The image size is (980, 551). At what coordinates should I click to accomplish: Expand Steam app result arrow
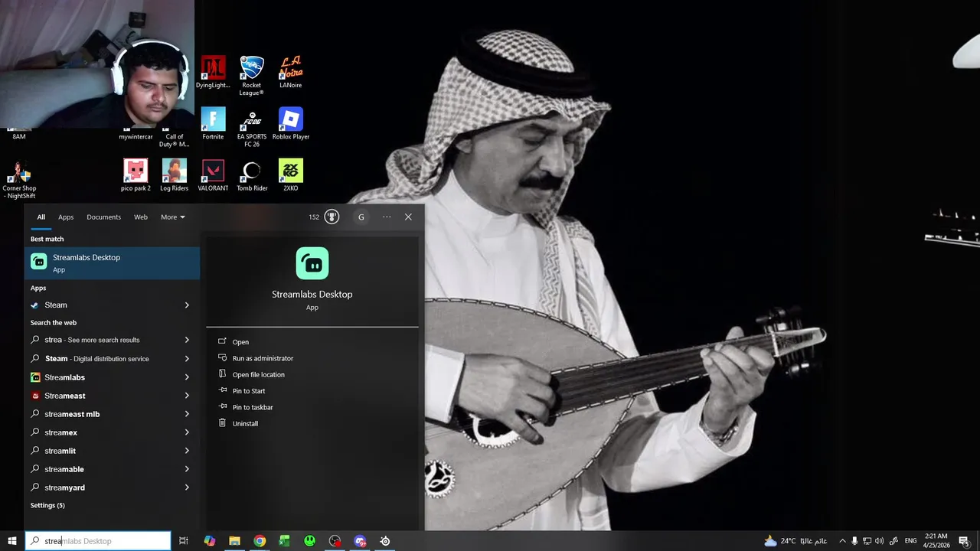point(187,305)
